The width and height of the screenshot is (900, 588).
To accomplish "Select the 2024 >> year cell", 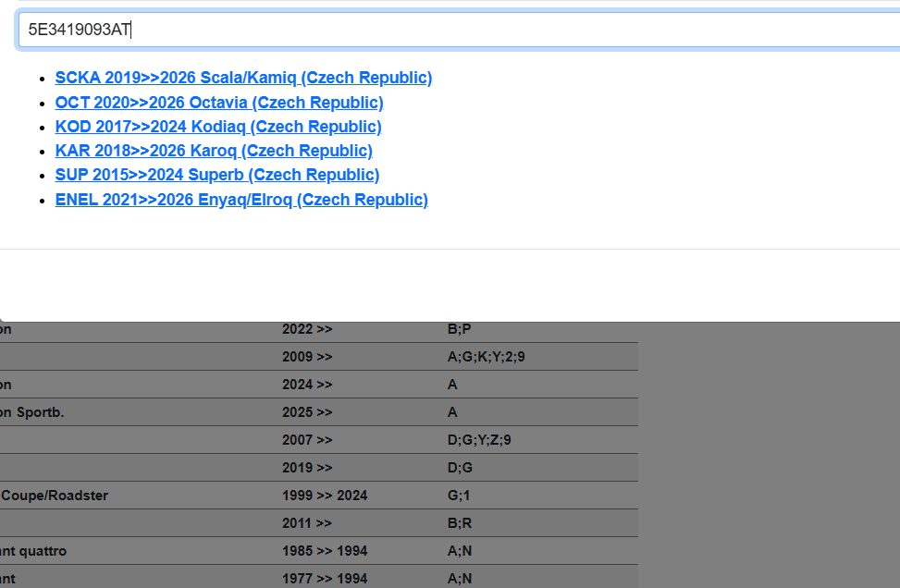I will (307, 385).
